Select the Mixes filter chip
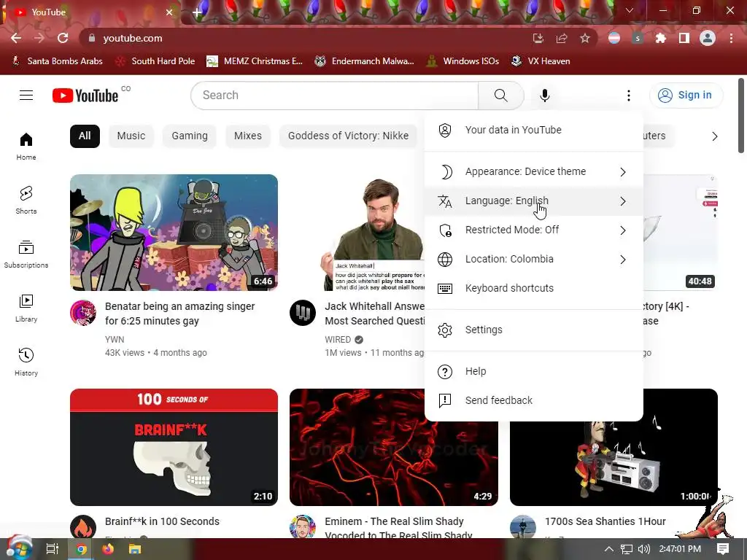The height and width of the screenshot is (560, 747). (248, 136)
